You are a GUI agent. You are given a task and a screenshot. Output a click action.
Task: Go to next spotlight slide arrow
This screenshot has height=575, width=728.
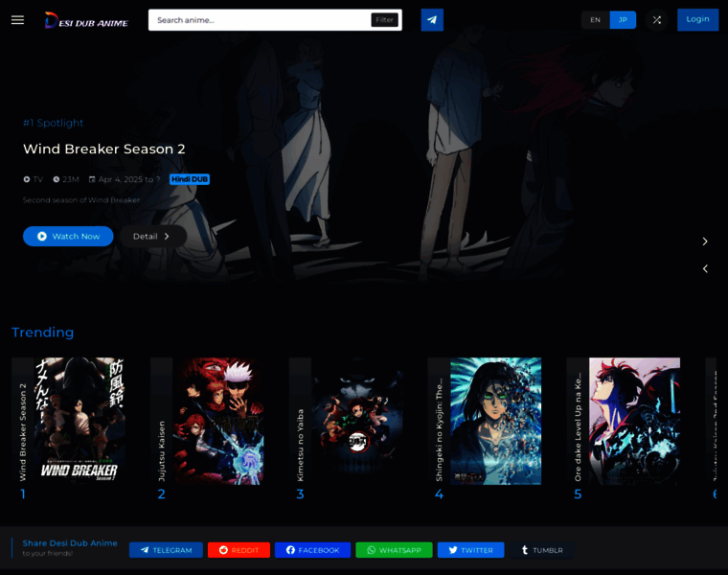coord(705,241)
